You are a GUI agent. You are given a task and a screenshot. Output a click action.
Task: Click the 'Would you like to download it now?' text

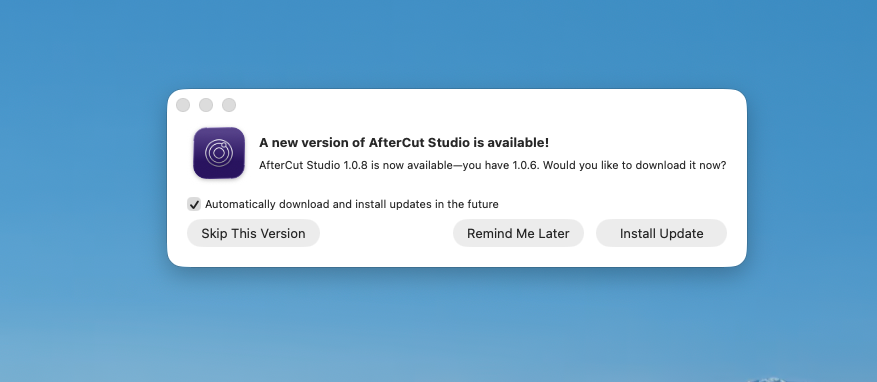coord(635,166)
